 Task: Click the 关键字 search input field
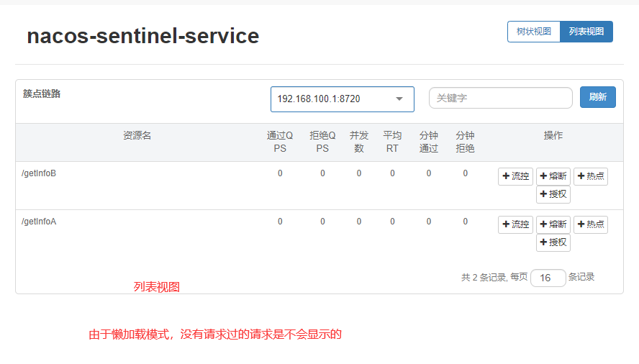coord(500,98)
